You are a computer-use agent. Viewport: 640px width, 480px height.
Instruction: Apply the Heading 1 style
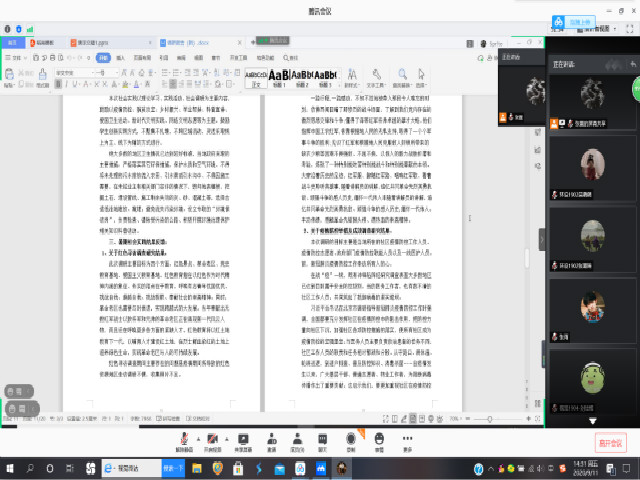[x=279, y=78]
